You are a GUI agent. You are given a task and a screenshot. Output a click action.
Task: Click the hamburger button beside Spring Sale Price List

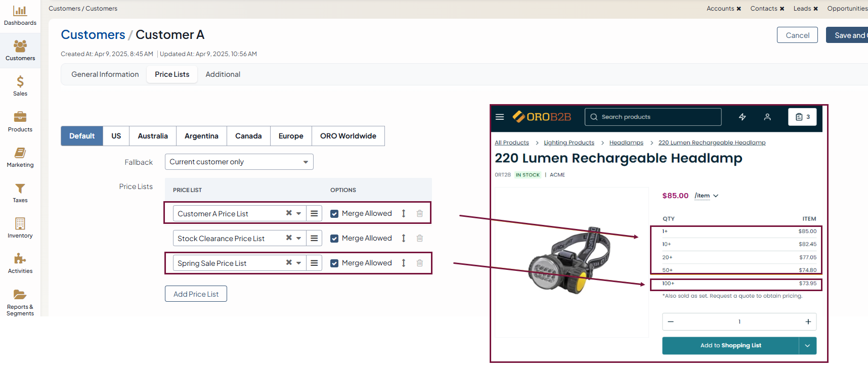[314, 263]
